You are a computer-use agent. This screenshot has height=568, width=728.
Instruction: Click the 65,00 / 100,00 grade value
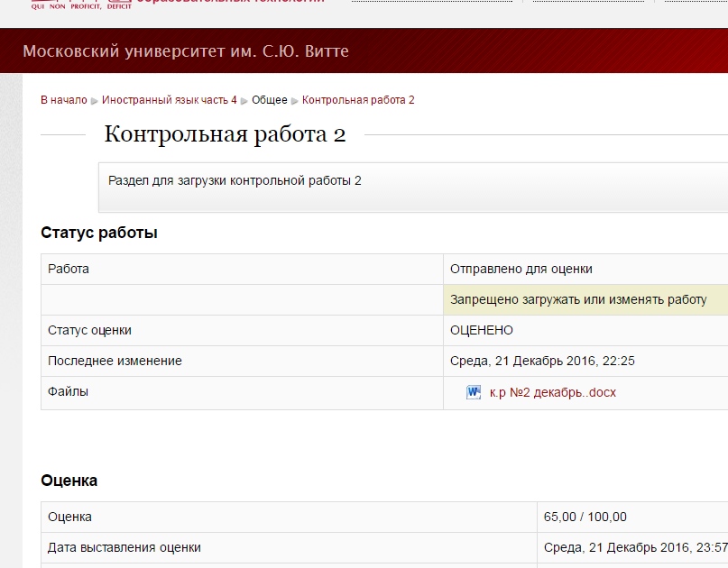click(585, 517)
